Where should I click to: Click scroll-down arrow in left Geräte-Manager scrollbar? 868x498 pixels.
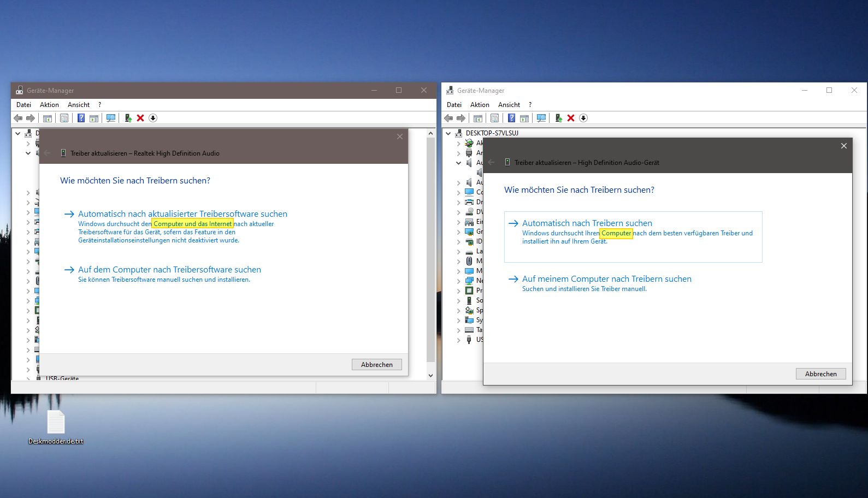click(430, 375)
